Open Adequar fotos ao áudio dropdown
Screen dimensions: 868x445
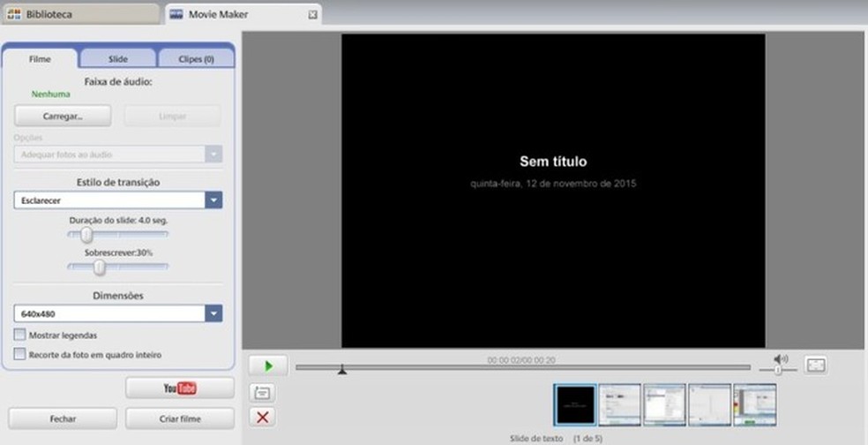pyautogui.click(x=118, y=154)
